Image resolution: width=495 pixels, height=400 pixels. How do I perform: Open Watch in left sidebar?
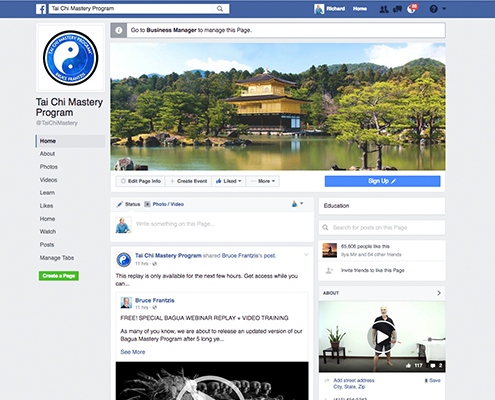click(48, 232)
